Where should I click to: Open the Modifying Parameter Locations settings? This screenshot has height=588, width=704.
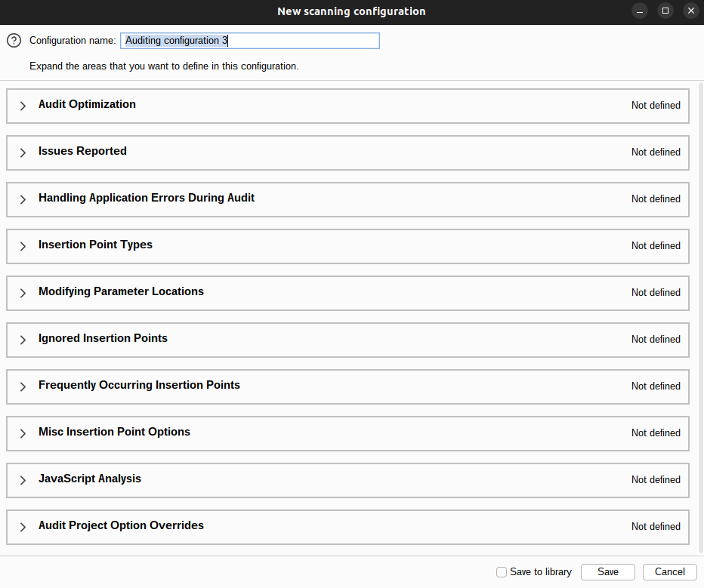tap(22, 292)
